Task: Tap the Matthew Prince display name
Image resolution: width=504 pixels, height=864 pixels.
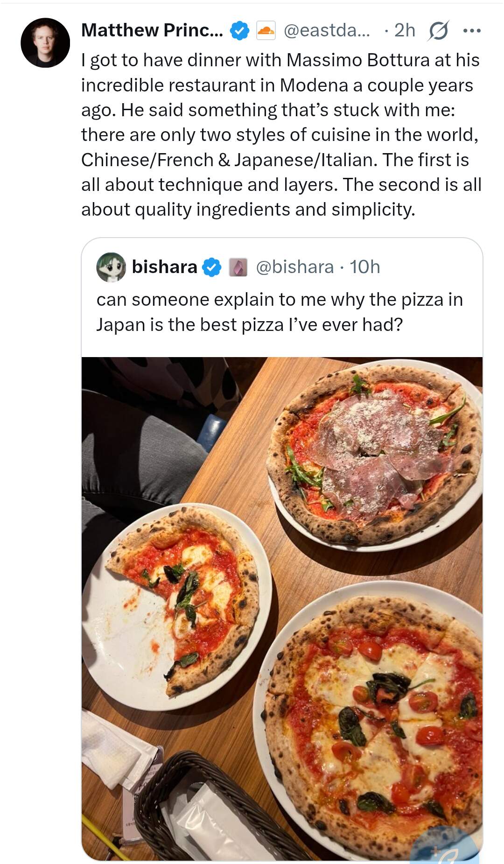Action: pos(152,30)
